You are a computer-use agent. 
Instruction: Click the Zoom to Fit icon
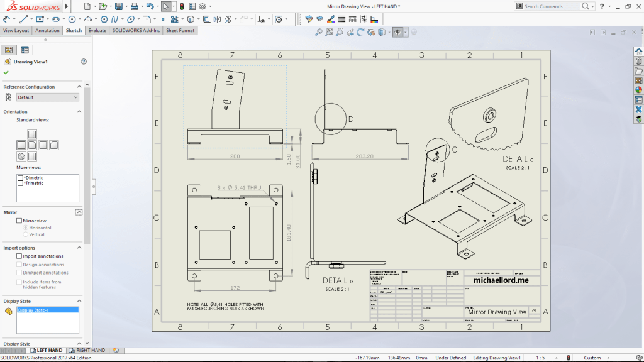(330, 32)
